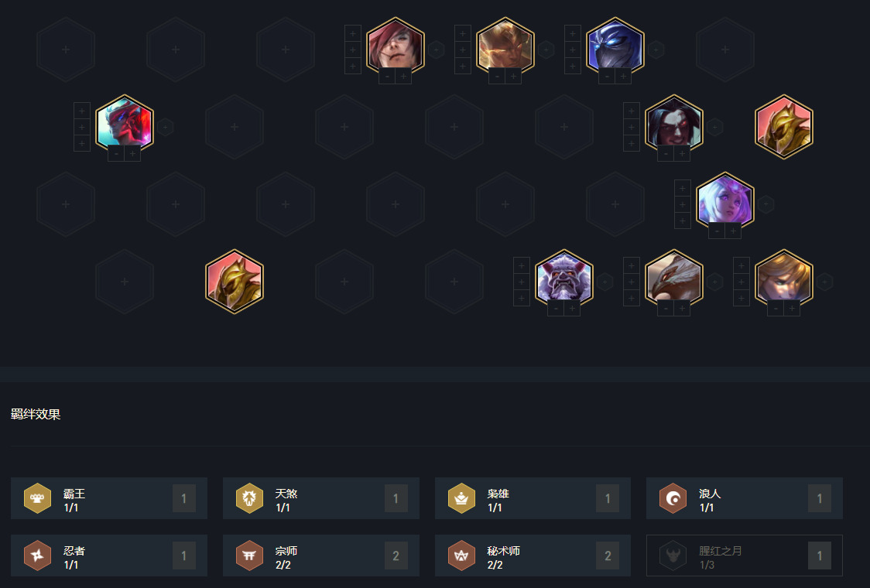Viewport: 870px width, 588px height.
Task: Click the inactive 腥红之月 trait card
Action: coord(744,556)
